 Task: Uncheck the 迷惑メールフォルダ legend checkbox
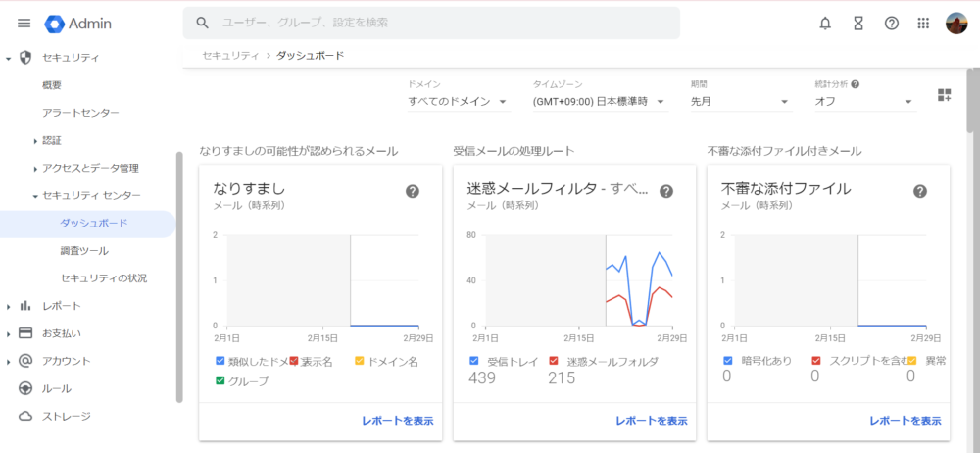point(553,361)
